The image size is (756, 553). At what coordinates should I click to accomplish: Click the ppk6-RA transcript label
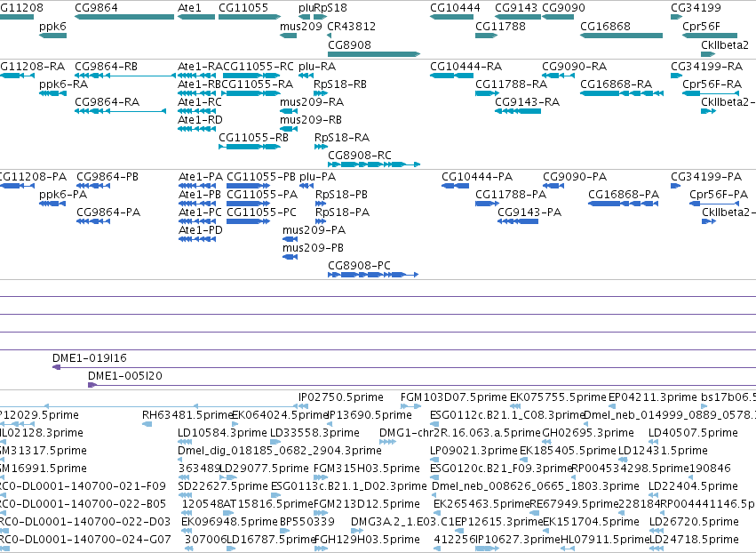pos(64,84)
